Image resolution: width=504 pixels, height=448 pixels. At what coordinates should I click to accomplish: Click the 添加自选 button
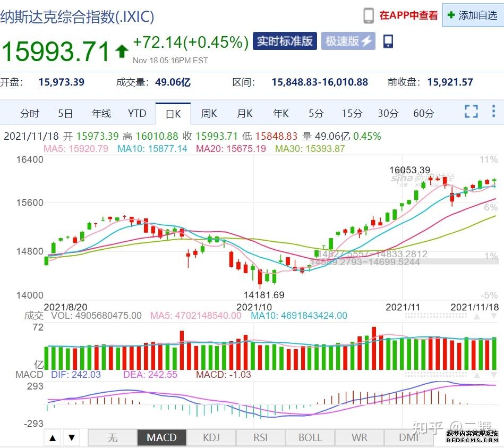pos(473,15)
